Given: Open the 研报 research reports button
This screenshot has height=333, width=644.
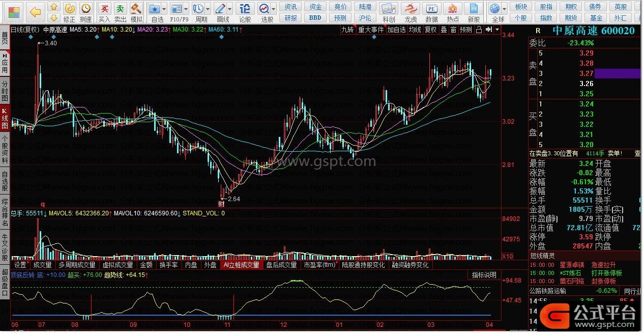Looking at the screenshot, I should [x=291, y=18].
